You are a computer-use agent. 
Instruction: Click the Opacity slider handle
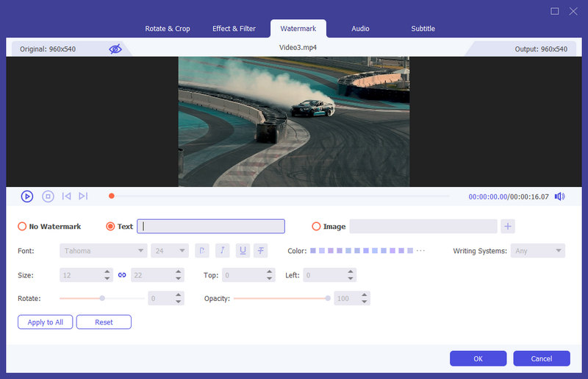tap(327, 299)
